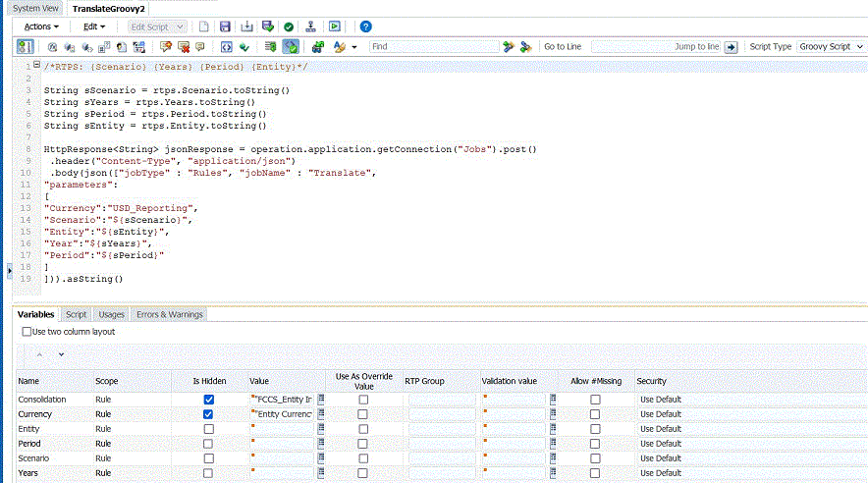The image size is (868, 483).
Task: Click the Validate green checkmark icon
Action: click(288, 27)
